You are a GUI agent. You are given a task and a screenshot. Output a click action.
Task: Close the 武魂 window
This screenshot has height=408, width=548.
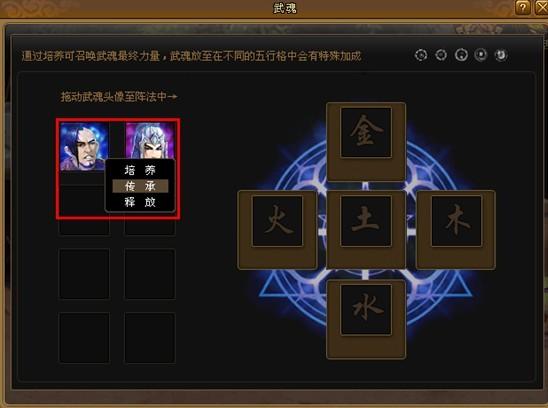pyautogui.click(x=542, y=7)
